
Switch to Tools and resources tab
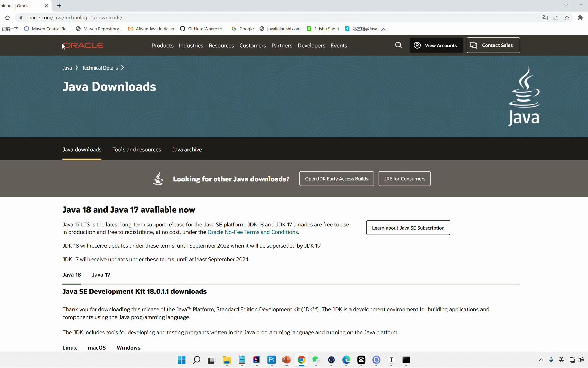click(137, 150)
